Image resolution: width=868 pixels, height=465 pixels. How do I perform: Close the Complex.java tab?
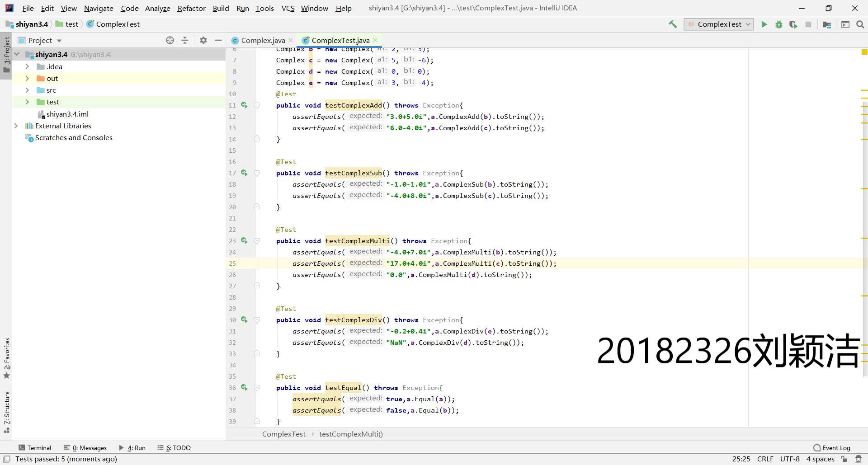[291, 40]
